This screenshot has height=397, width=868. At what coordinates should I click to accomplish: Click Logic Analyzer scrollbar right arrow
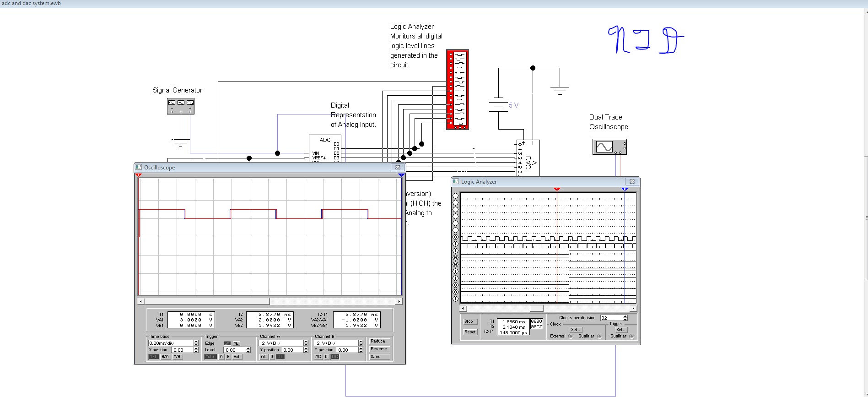click(x=633, y=309)
